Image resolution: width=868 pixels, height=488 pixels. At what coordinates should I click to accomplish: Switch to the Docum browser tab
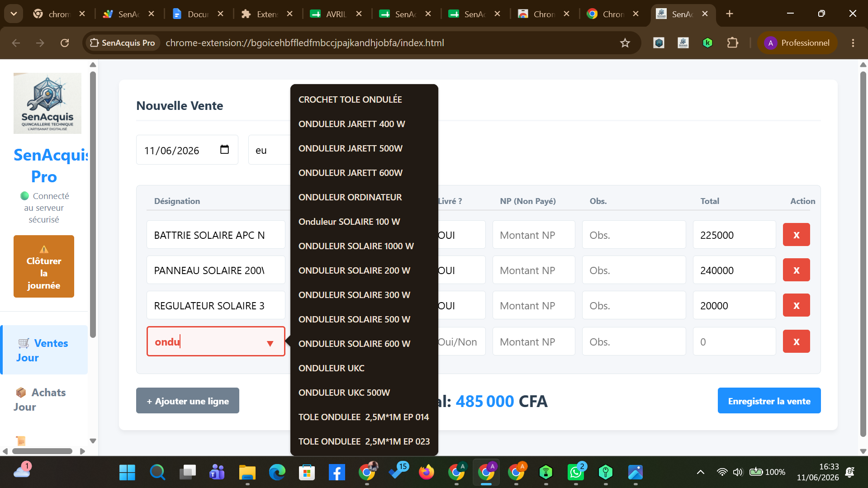(198, 14)
